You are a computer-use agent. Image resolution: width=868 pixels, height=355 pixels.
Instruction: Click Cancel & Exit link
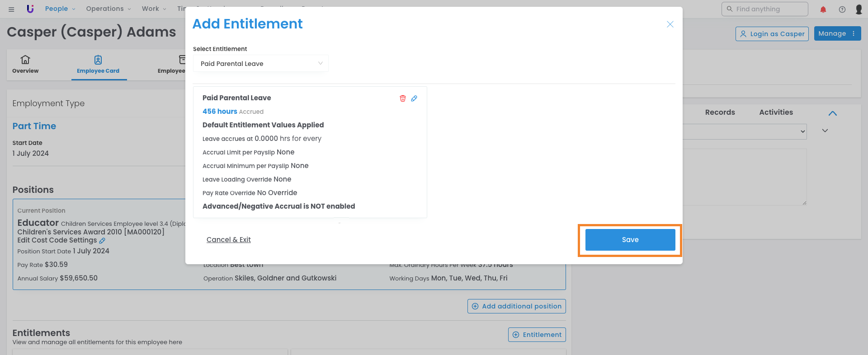click(229, 240)
